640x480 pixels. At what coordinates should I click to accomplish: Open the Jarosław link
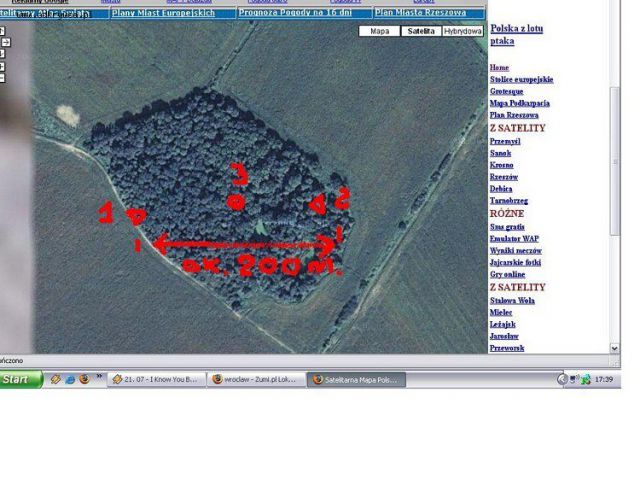[504, 336]
